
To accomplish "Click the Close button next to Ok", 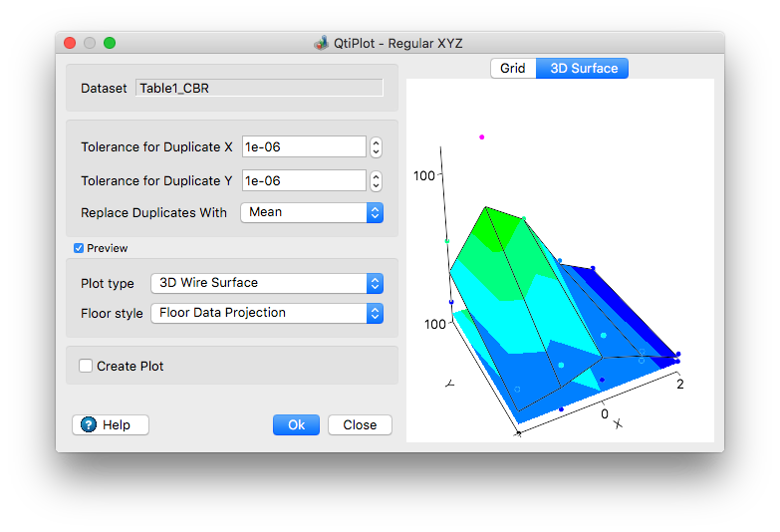I will [360, 424].
